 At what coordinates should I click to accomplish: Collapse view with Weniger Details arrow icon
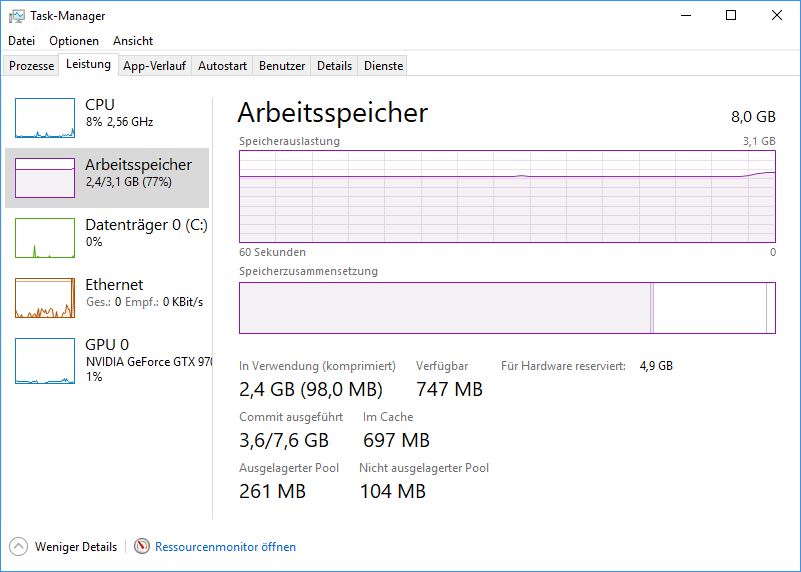18,546
